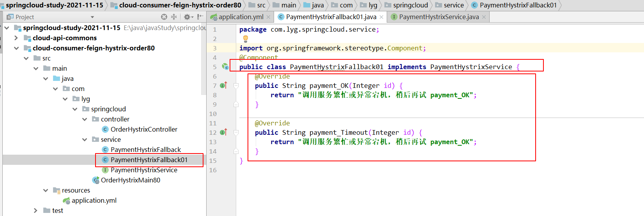The height and width of the screenshot is (216, 644).
Task: Click the implements gutter icon on line 7
Action: click(223, 86)
